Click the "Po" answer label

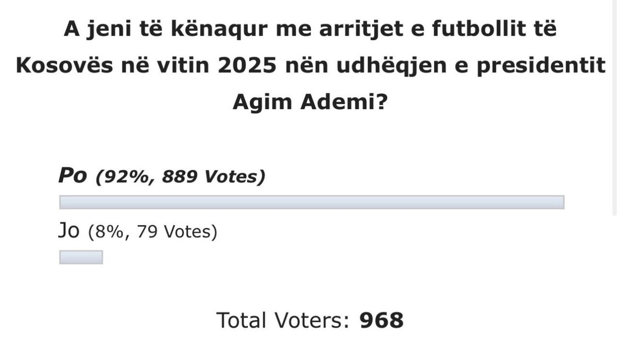pos(73,176)
